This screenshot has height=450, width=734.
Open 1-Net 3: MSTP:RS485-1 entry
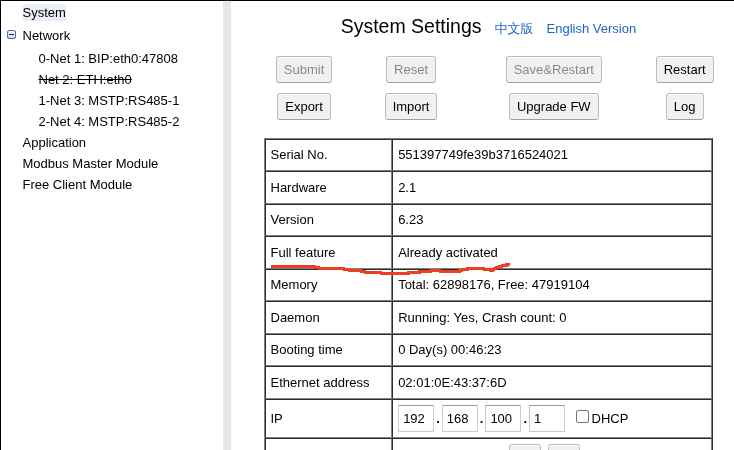coord(109,100)
